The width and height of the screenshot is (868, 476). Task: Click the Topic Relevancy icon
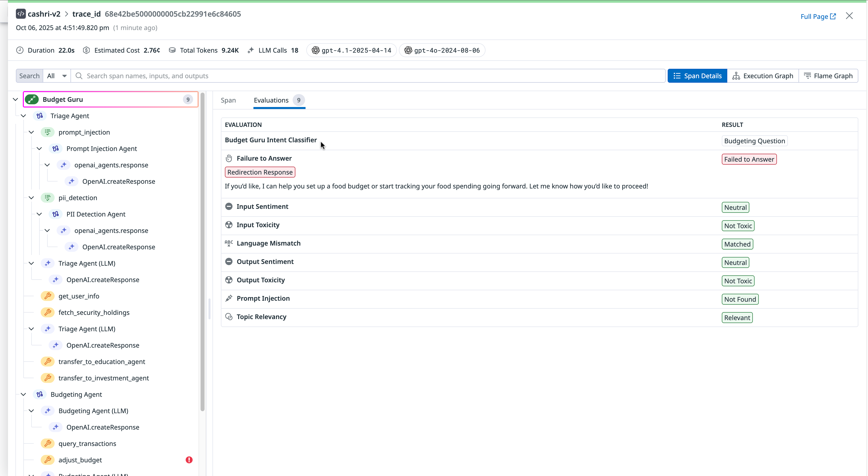[229, 317]
